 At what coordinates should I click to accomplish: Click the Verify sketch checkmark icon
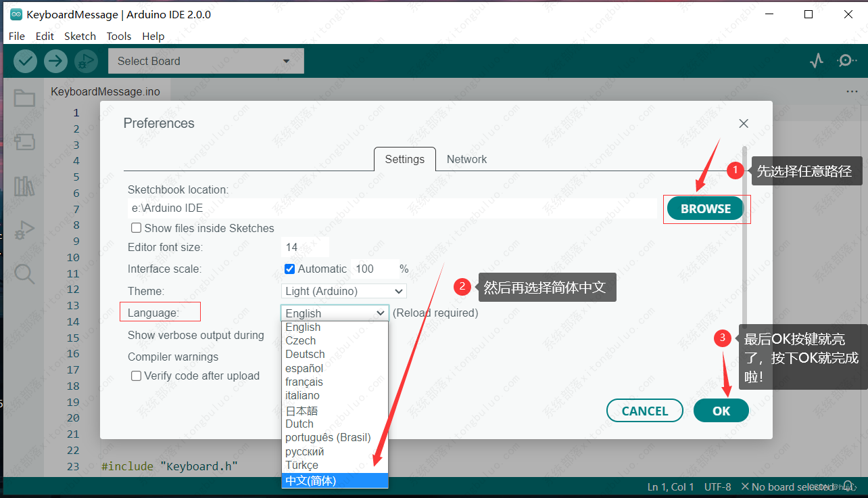pos(25,61)
